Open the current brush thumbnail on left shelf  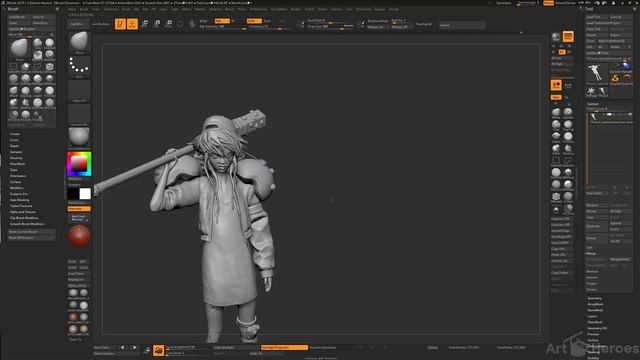click(x=79, y=42)
